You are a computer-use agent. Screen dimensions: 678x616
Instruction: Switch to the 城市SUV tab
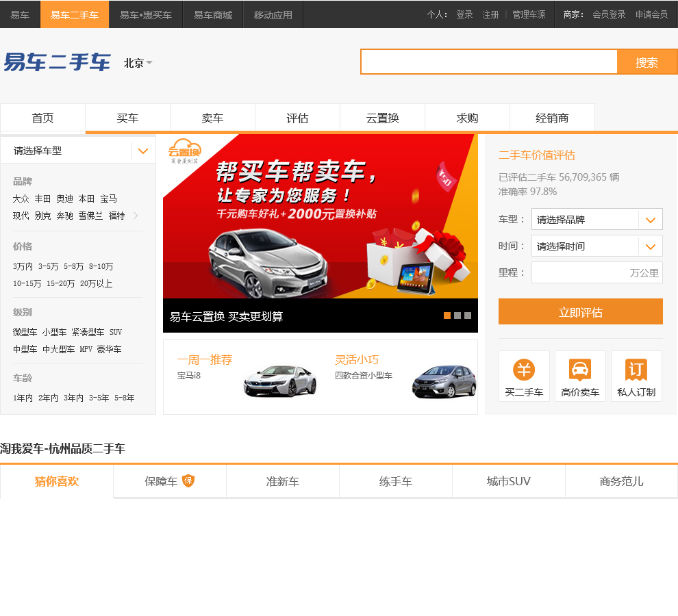(508, 481)
